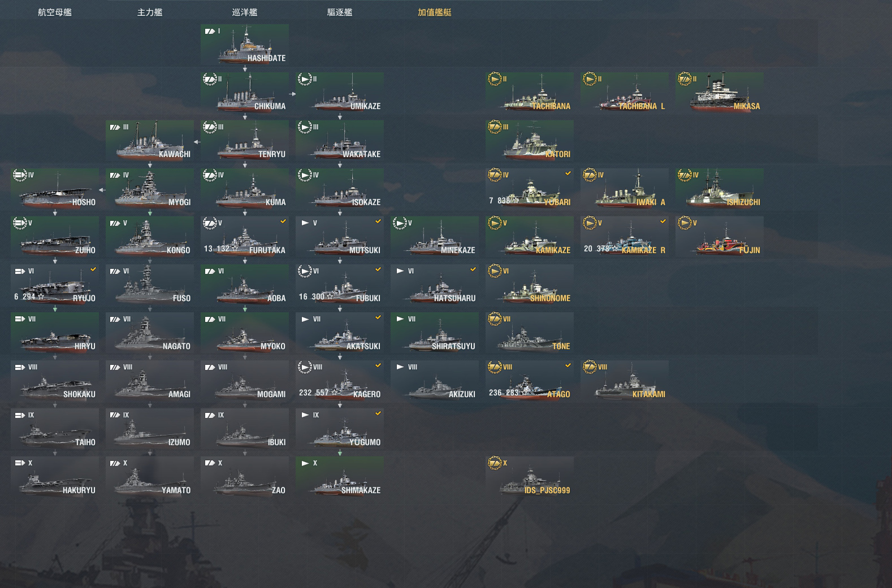Image resolution: width=892 pixels, height=588 pixels.
Task: Click the gold icon on IDS_PJSC999
Action: pyautogui.click(x=495, y=463)
